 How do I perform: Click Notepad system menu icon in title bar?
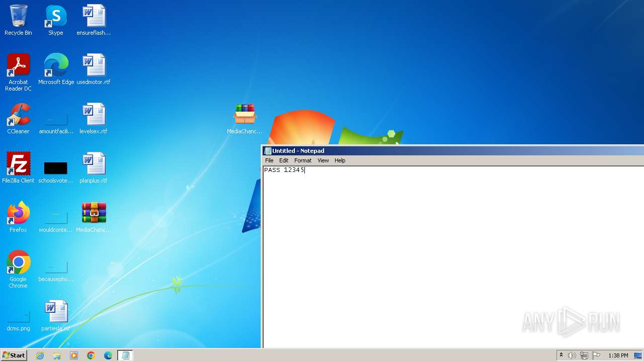(268, 151)
